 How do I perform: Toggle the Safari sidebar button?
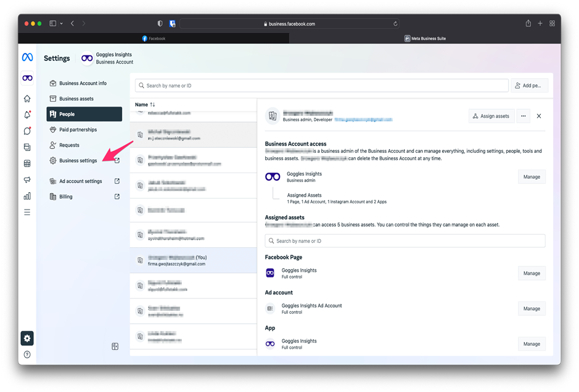pyautogui.click(x=53, y=23)
